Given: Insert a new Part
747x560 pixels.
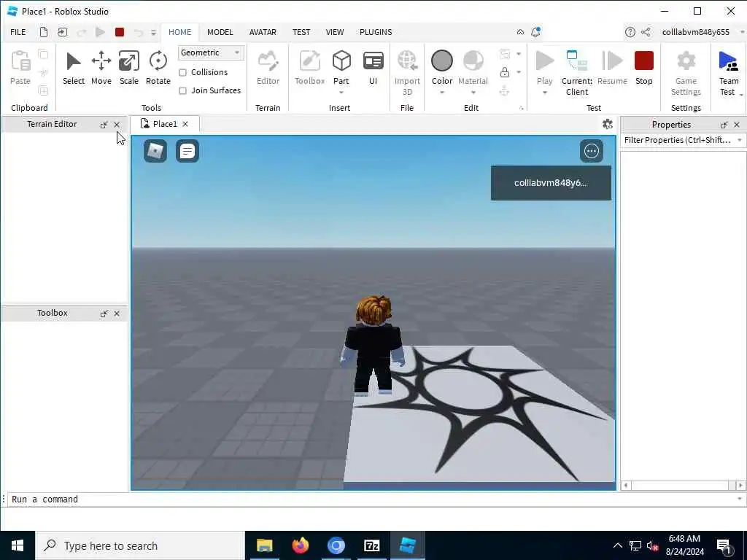Looking at the screenshot, I should click(x=341, y=62).
